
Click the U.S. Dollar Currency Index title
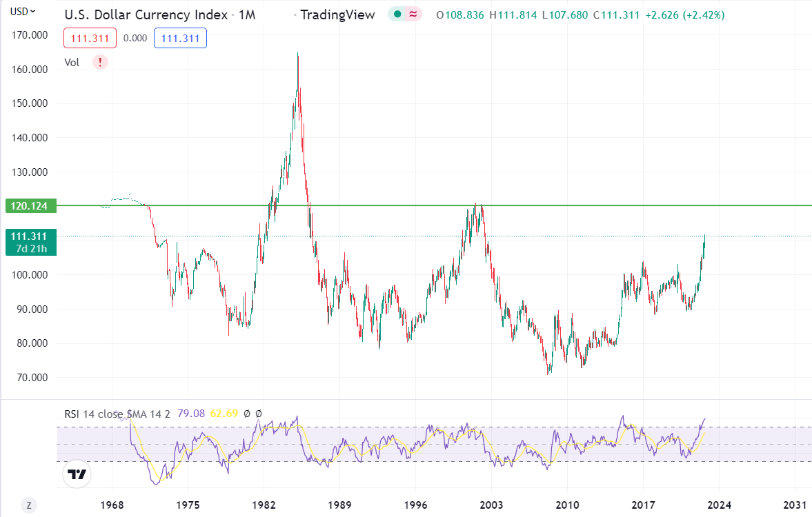146,15
